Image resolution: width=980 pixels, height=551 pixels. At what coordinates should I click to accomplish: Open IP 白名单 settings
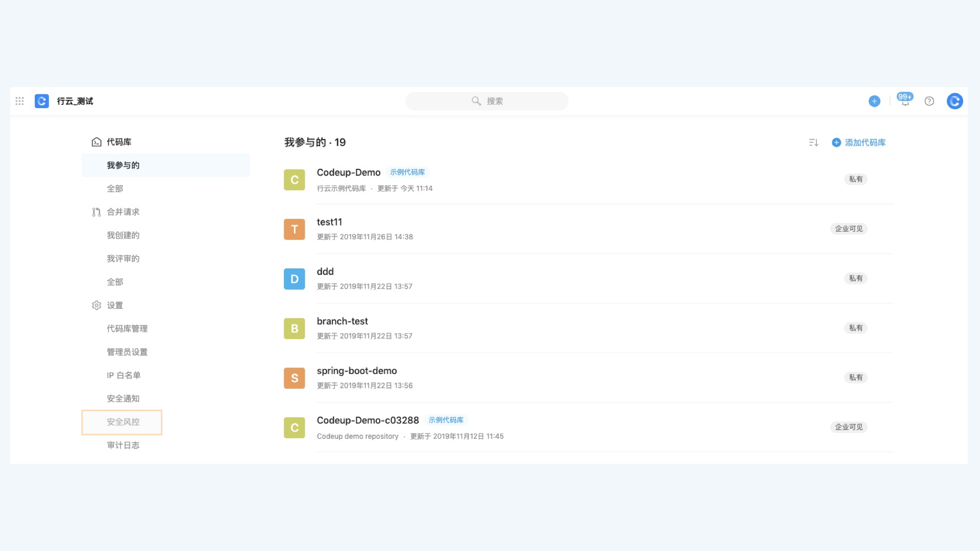[x=124, y=375]
